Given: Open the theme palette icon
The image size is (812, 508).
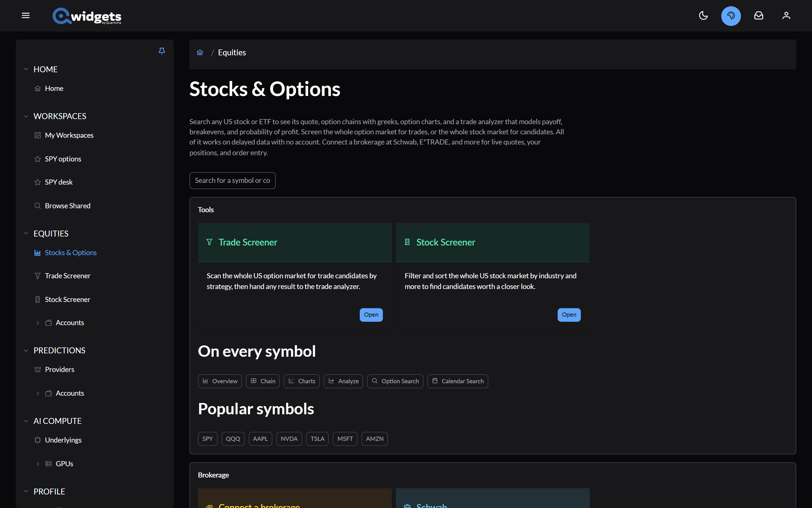Looking at the screenshot, I should pos(731,16).
